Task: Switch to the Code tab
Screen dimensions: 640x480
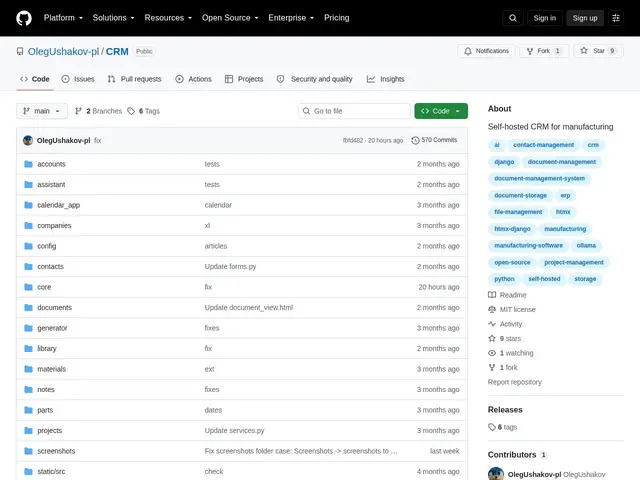Action: tap(35, 79)
